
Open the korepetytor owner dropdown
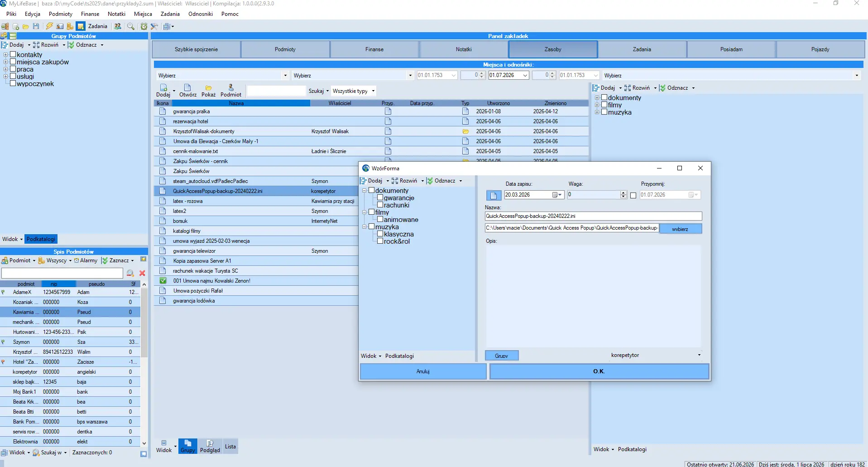coord(699,355)
